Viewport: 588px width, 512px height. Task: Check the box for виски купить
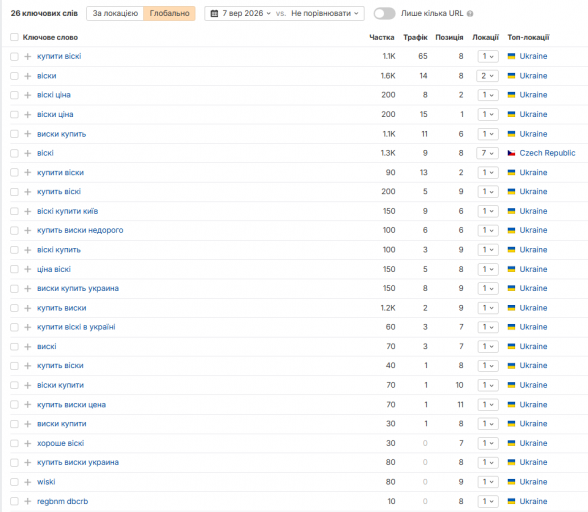click(x=14, y=134)
